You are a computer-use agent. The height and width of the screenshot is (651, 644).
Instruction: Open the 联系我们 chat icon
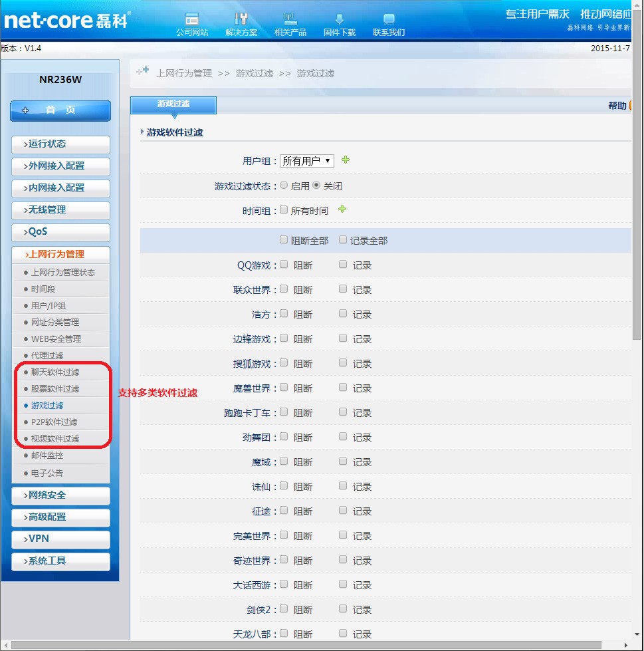pyautogui.click(x=389, y=19)
